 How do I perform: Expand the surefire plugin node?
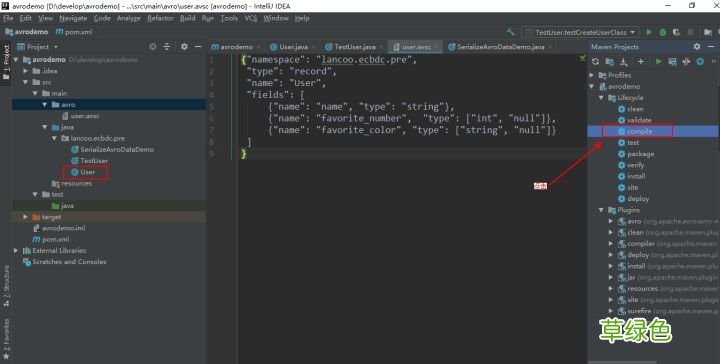(611, 311)
